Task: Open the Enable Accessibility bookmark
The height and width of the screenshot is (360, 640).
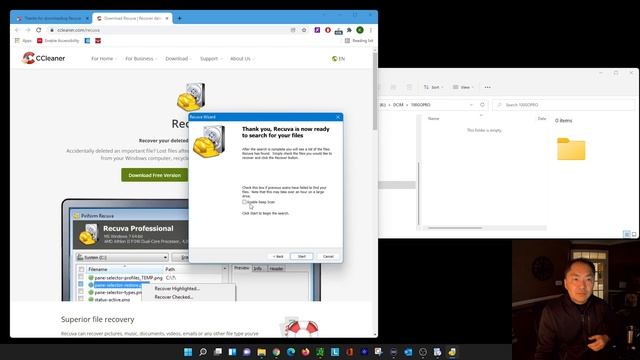Action: (58, 41)
